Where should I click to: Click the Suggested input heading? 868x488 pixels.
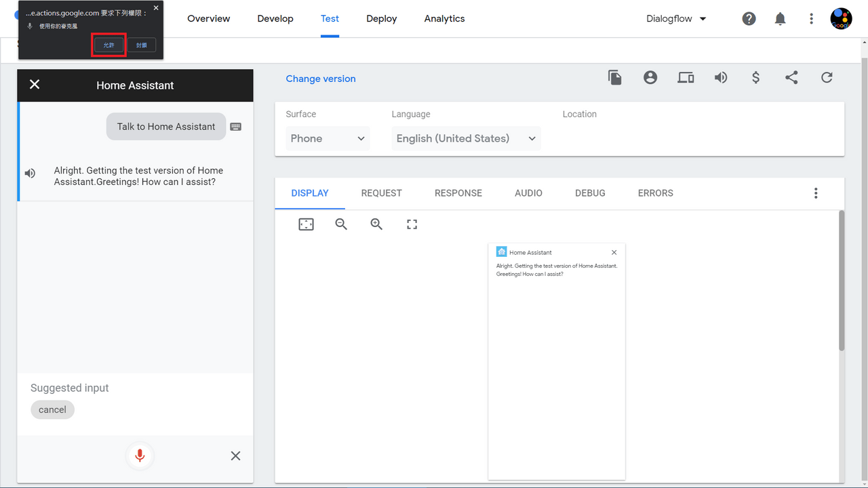tap(70, 388)
